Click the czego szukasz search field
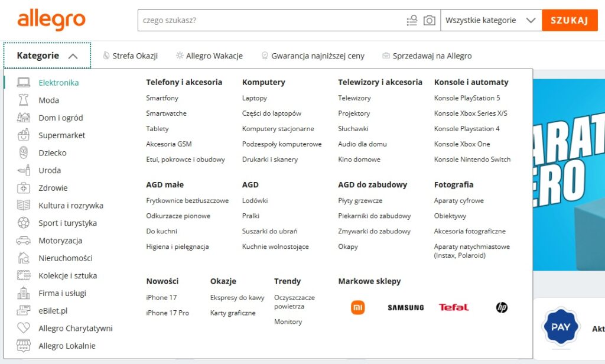Viewport: 605px width, 364px height. [x=270, y=20]
